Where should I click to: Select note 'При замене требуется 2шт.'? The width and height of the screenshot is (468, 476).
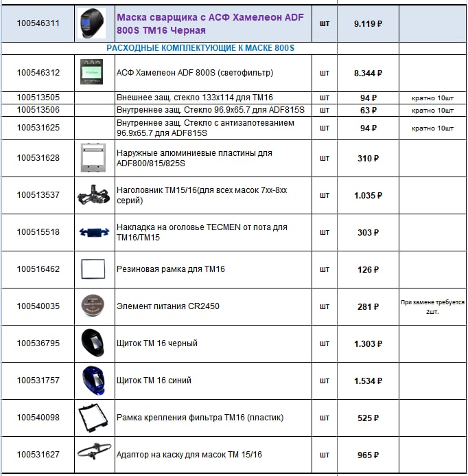pos(432,306)
